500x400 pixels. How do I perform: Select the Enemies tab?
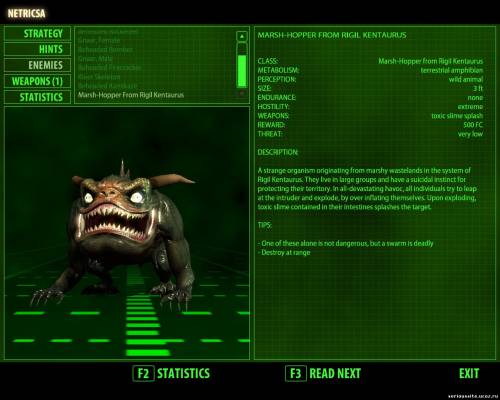click(x=37, y=65)
